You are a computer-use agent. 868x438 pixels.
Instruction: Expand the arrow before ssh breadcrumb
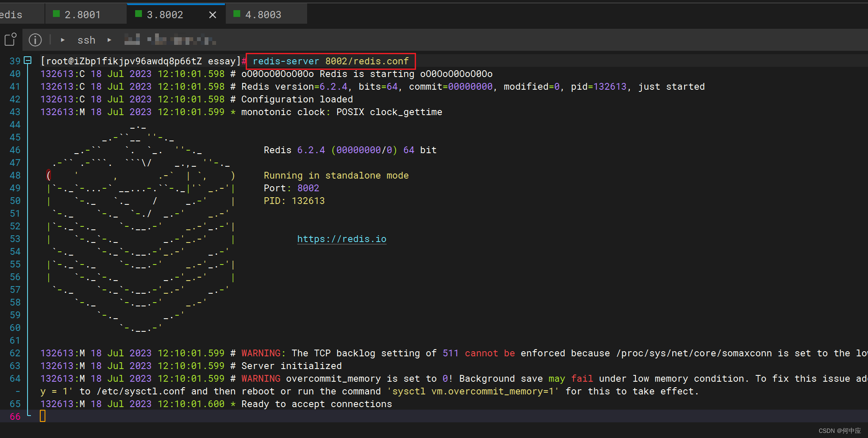coord(63,40)
